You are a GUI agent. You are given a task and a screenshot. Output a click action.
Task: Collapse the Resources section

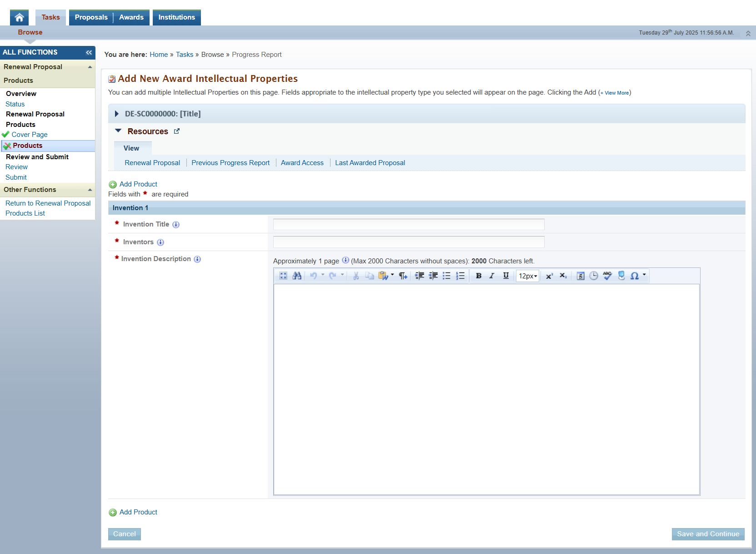118,131
